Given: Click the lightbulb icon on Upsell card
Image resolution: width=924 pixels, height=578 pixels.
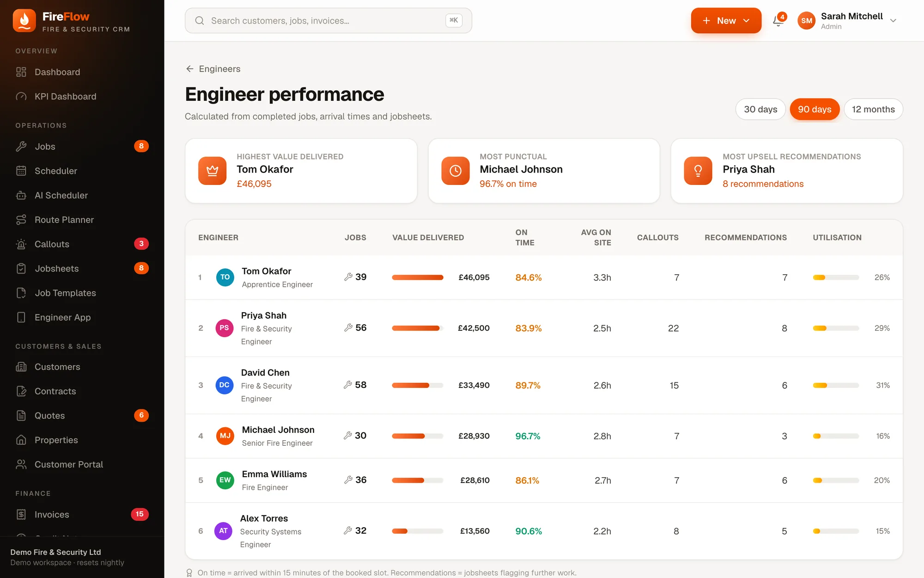Looking at the screenshot, I should pyautogui.click(x=698, y=171).
